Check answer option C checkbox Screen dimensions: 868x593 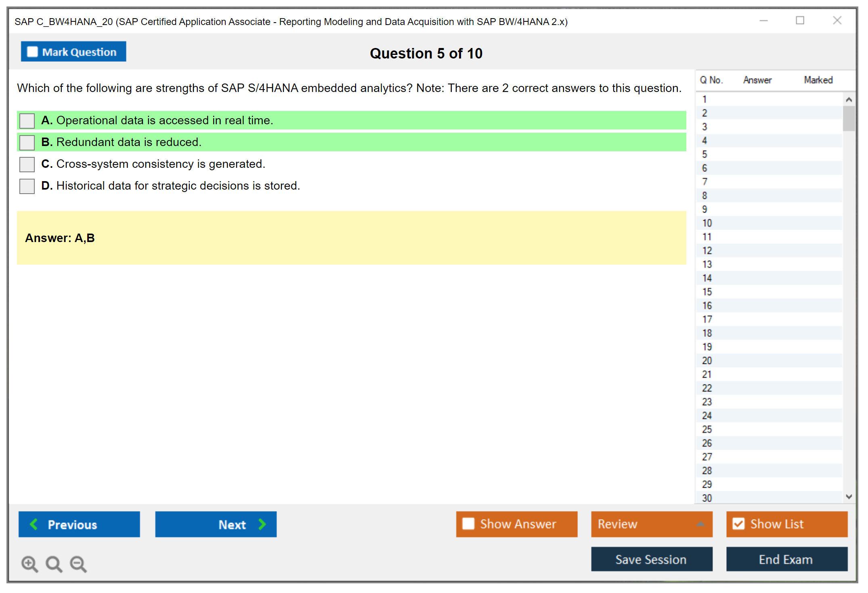pyautogui.click(x=27, y=164)
